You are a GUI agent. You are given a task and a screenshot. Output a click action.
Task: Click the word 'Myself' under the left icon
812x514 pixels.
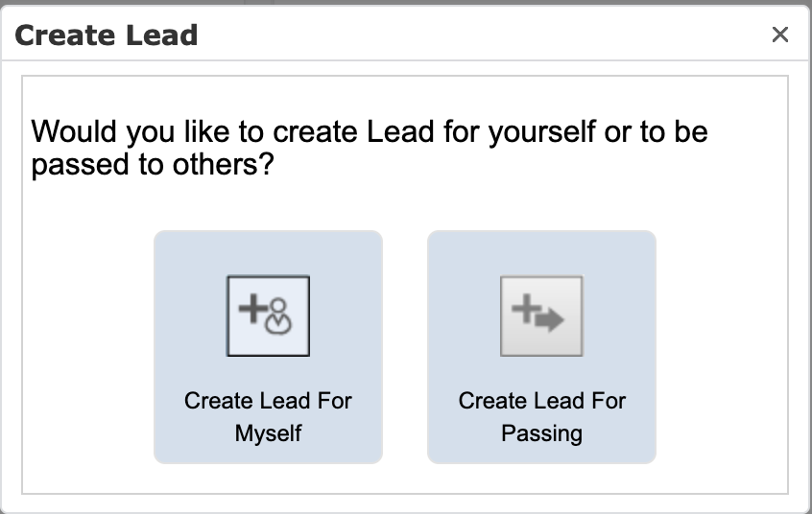click(x=268, y=433)
